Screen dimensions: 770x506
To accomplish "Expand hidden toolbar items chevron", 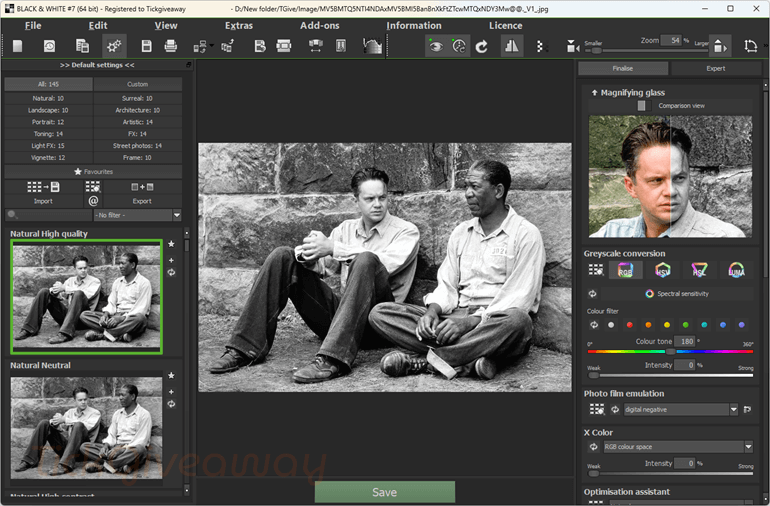I will [x=767, y=46].
